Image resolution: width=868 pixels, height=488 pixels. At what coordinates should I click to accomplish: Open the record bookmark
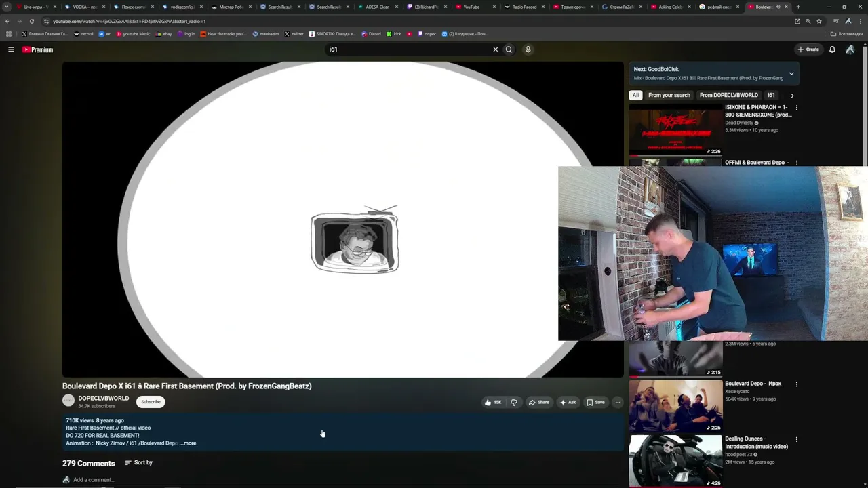(83, 34)
